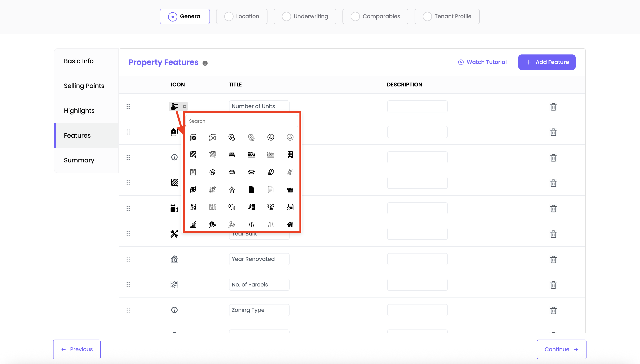Image resolution: width=640 pixels, height=364 pixels.
Task: Open the Number of Units icon dropdown arrow
Action: pos(185,107)
